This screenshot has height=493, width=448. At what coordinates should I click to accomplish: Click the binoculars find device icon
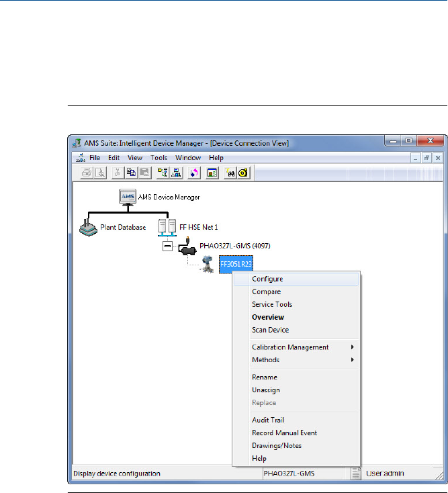coord(230,173)
